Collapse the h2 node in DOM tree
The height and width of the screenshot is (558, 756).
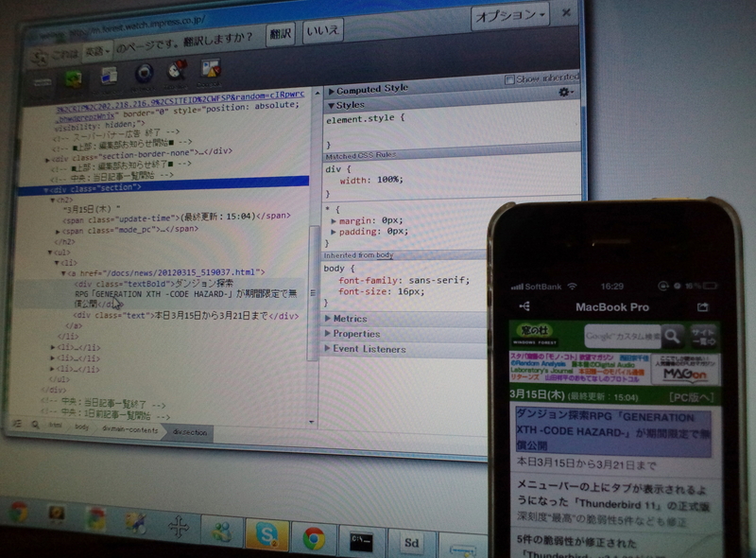click(x=53, y=200)
